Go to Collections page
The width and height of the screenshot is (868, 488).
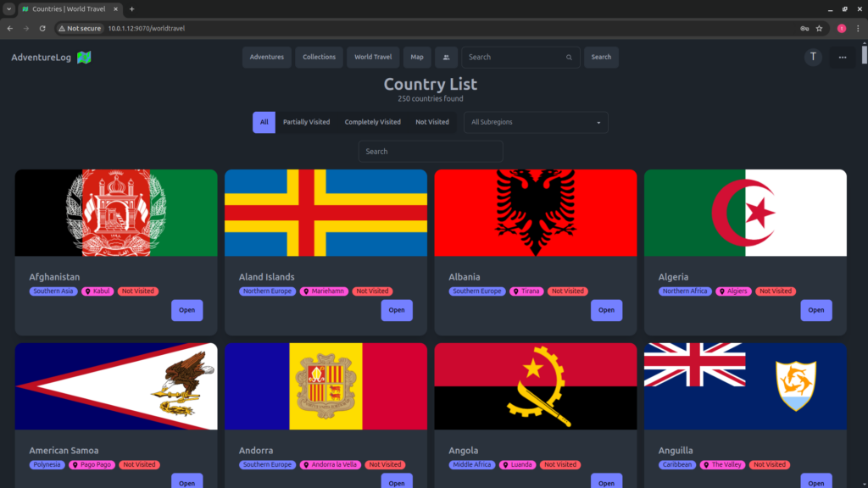click(319, 57)
